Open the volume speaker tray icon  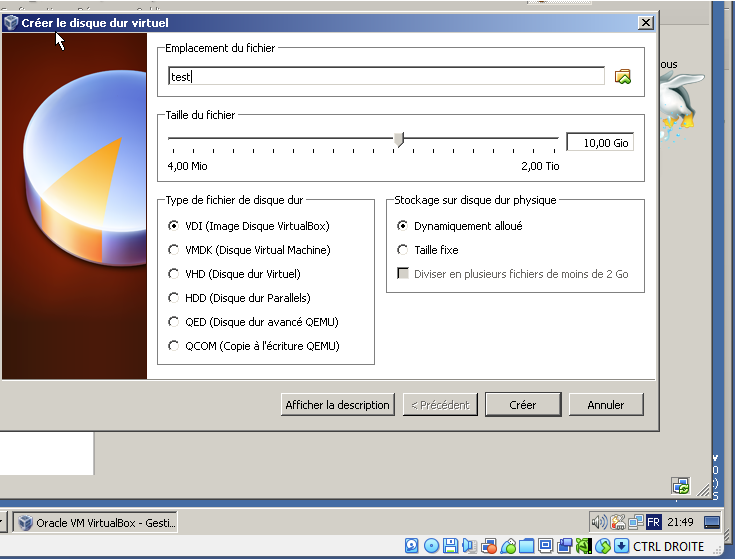pyautogui.click(x=599, y=522)
